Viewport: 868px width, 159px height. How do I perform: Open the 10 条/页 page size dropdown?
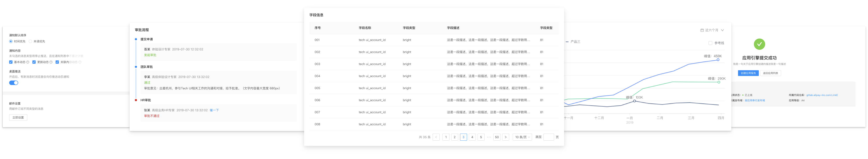(x=522, y=137)
